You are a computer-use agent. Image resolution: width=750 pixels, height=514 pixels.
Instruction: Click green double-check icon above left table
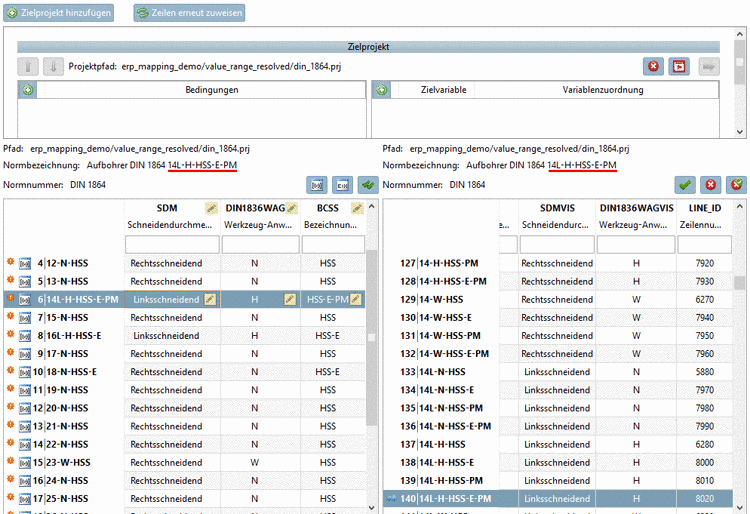point(367,185)
